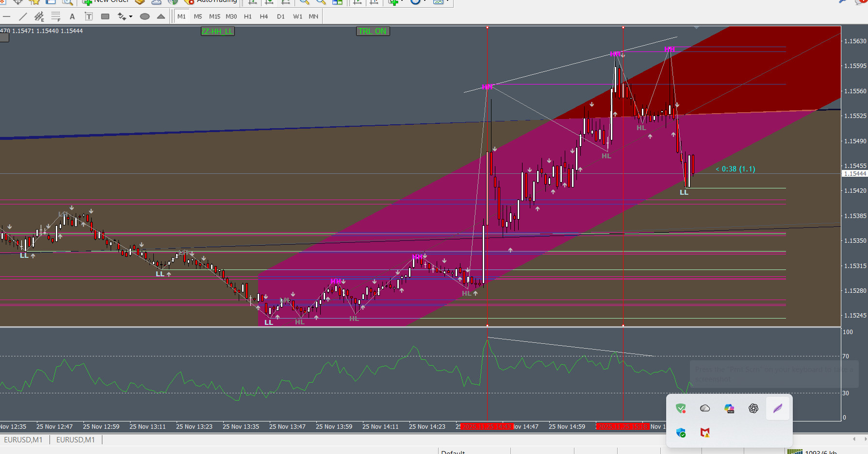Click the '25 Nov 14:23' time axis label
Screen dimensions: 868x454
click(427, 427)
